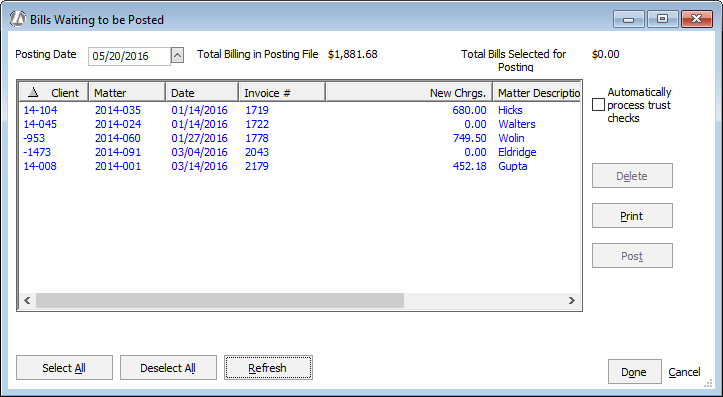Sort by Matter Description column header

pos(536,92)
